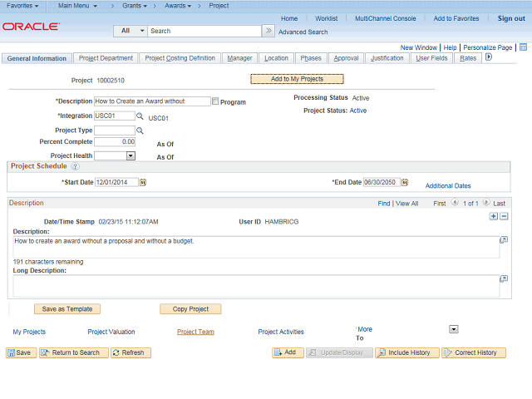This screenshot has height=399, width=532.
Task: Open the Integration lookup magnifier
Action: pyautogui.click(x=140, y=116)
